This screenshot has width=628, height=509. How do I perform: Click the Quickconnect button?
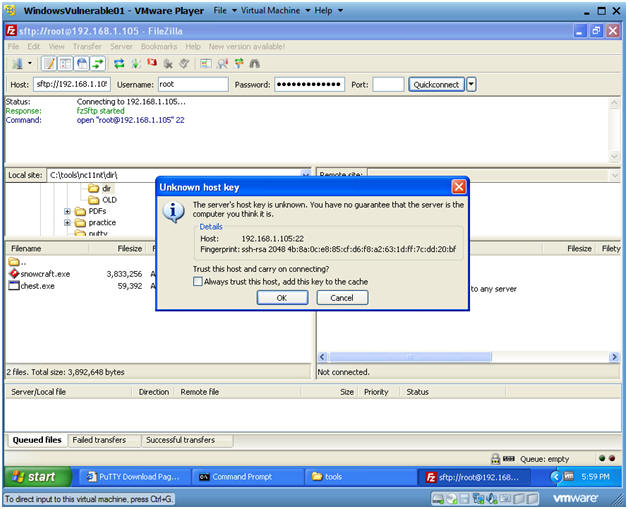tap(436, 84)
